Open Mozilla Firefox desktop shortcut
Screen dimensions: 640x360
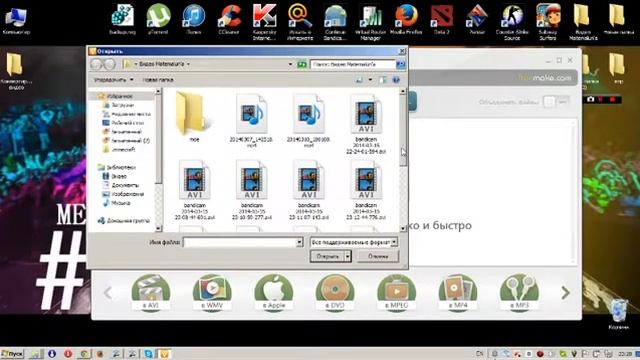[406, 20]
